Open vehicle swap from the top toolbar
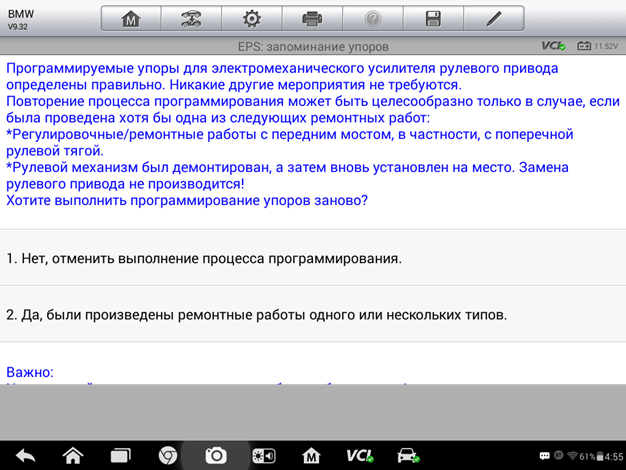The image size is (626, 470). (x=190, y=19)
